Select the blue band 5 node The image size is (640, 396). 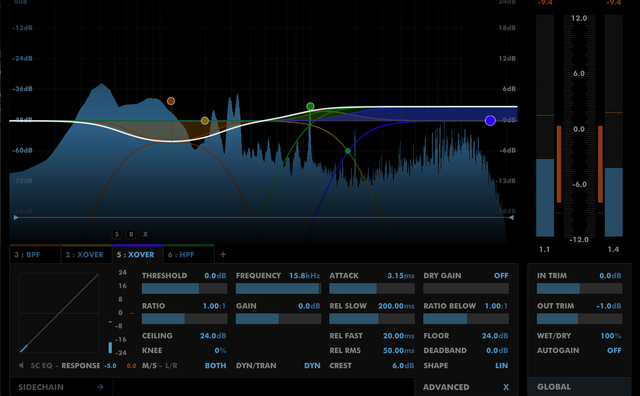point(490,120)
